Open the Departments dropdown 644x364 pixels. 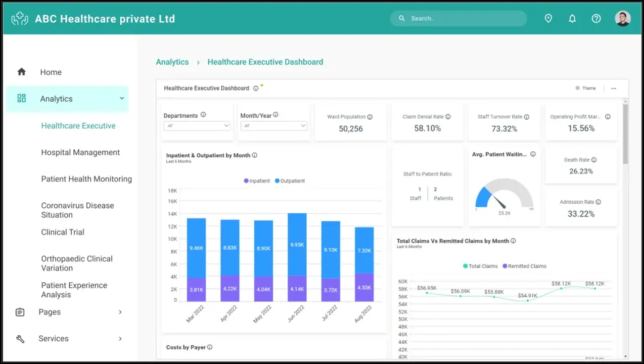pyautogui.click(x=197, y=126)
